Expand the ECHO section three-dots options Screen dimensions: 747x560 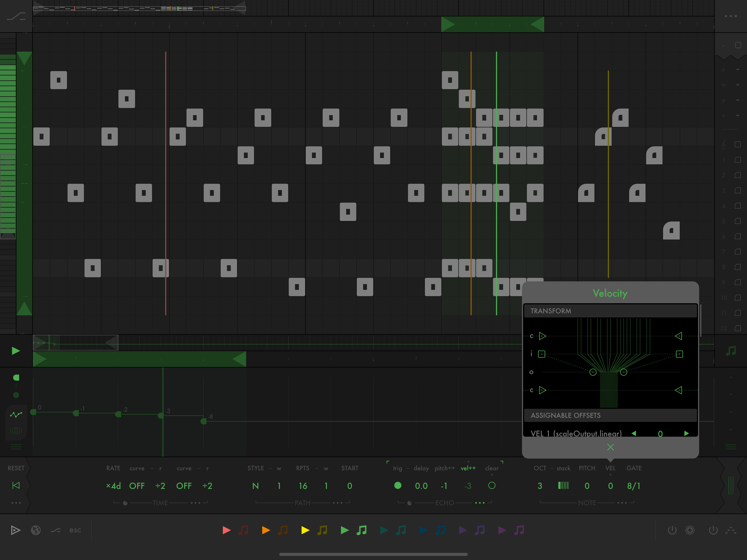point(480,503)
